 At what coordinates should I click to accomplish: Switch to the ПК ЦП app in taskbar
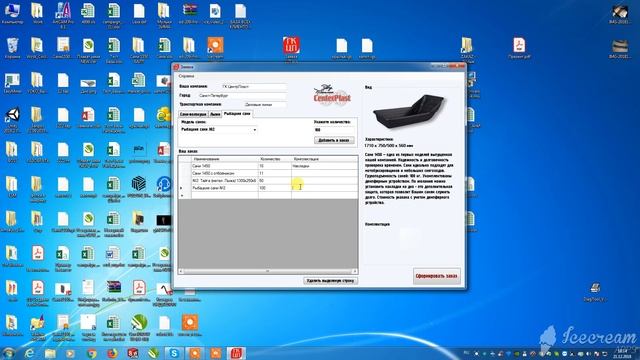click(236, 353)
